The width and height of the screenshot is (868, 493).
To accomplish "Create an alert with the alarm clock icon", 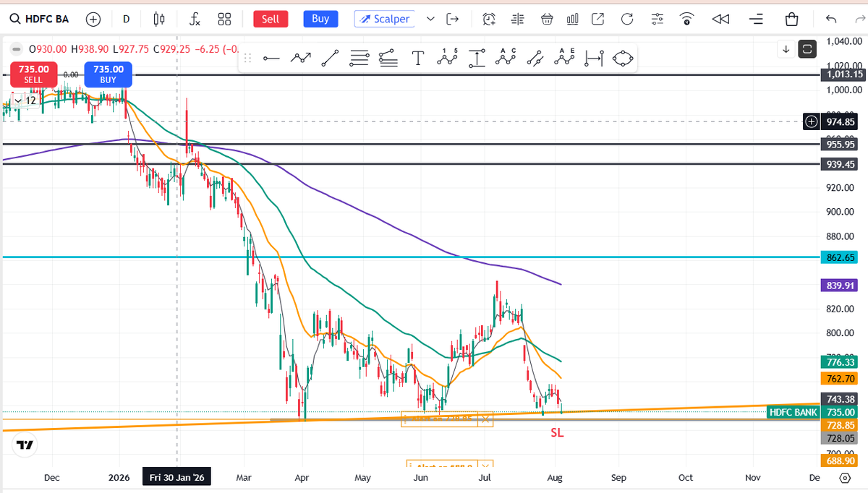I will 490,19.
